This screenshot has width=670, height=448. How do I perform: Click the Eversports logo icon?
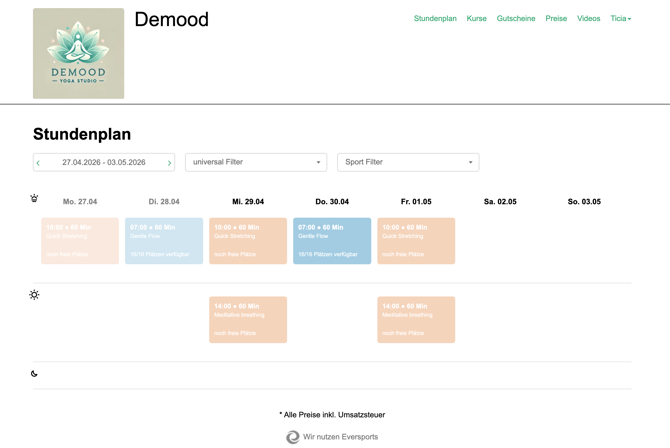pos(293,437)
